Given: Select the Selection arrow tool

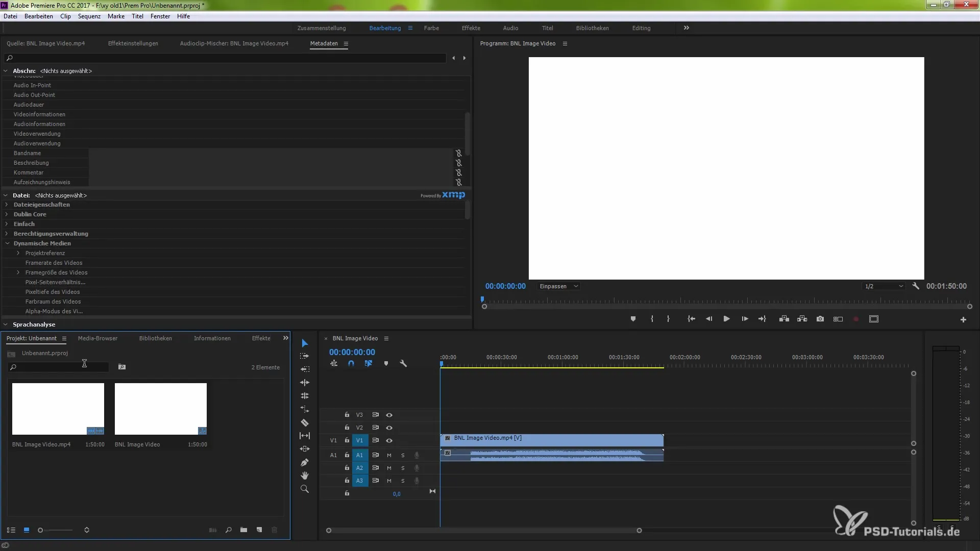Looking at the screenshot, I should (305, 343).
